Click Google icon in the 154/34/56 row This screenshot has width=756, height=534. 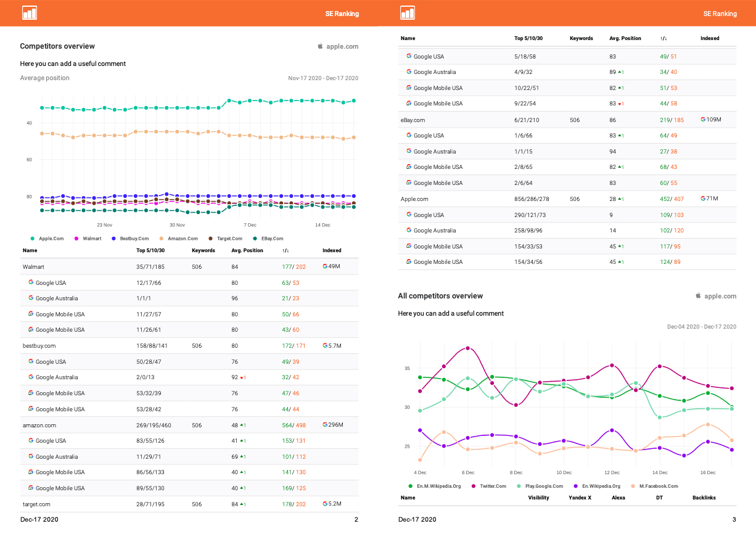coord(409,261)
